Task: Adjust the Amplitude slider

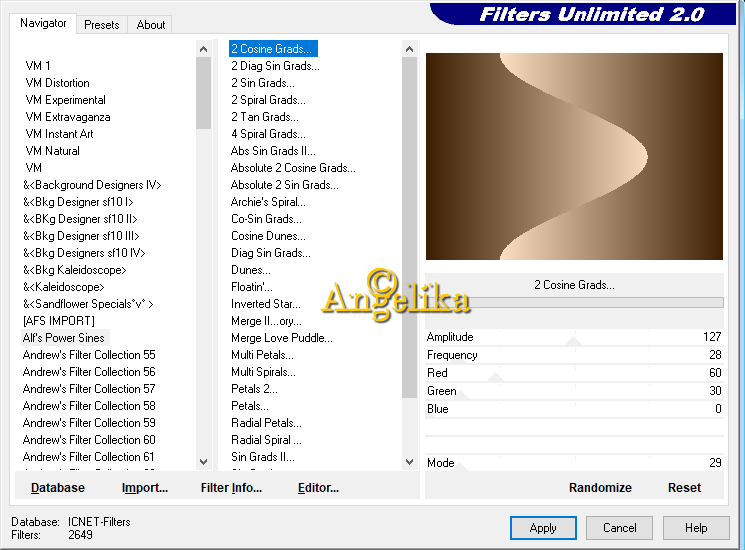Action: pyautogui.click(x=574, y=337)
